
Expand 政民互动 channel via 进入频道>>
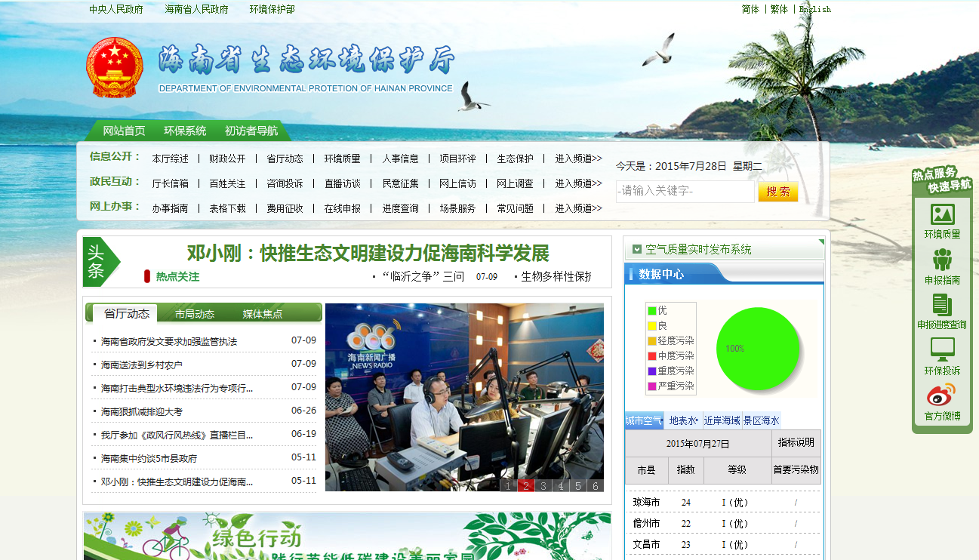tap(580, 183)
